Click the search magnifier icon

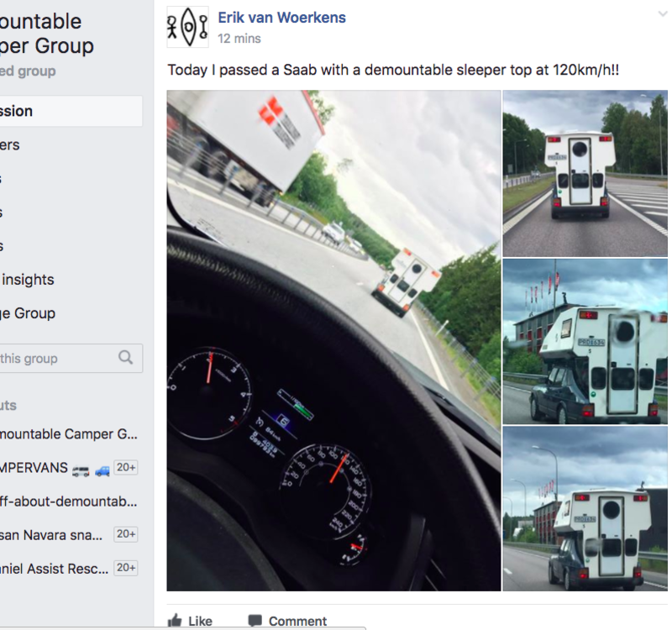[125, 358]
